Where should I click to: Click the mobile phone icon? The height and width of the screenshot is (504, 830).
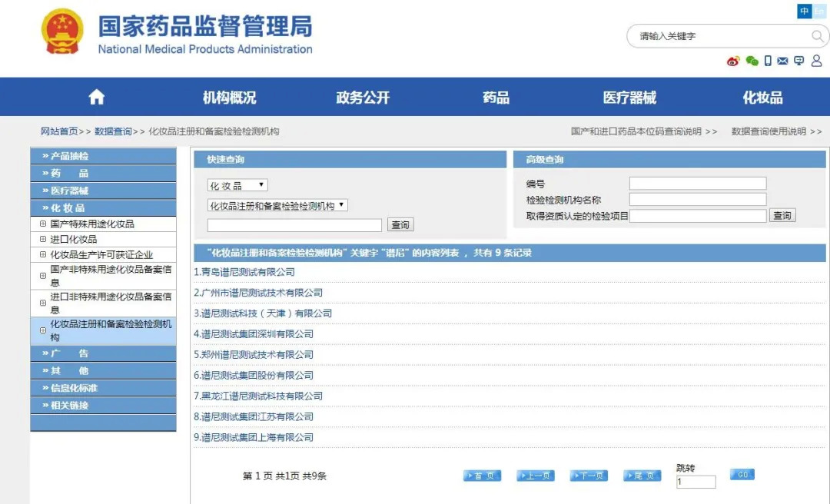(768, 61)
